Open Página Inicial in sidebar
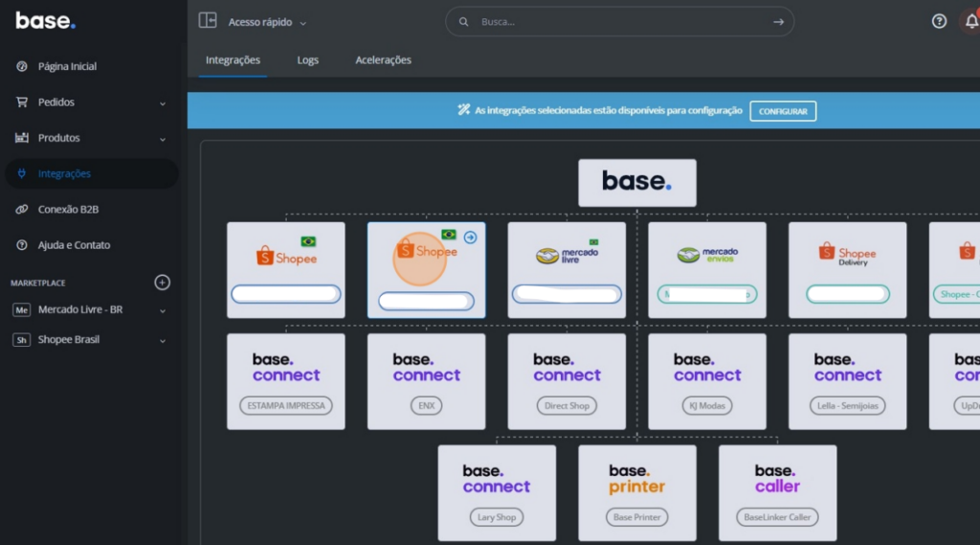This screenshot has height=545, width=980. 67,67
